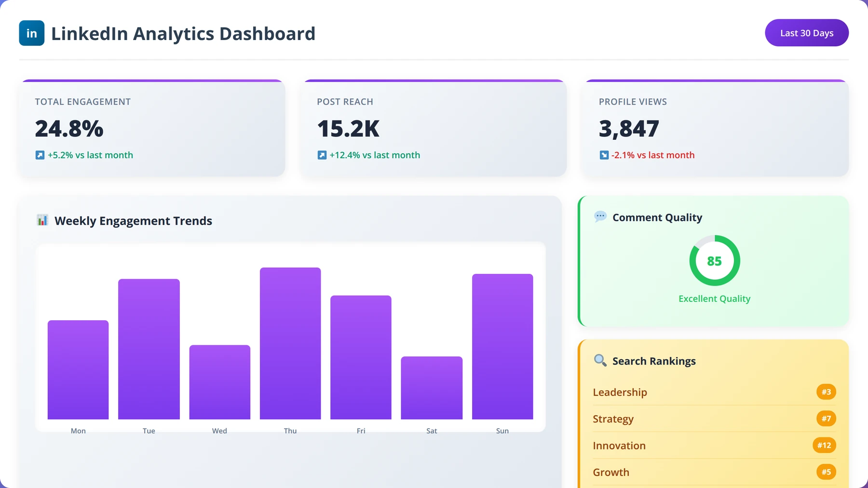The image size is (868, 488).
Task: Click the LinkedIn logo icon
Action: click(32, 33)
